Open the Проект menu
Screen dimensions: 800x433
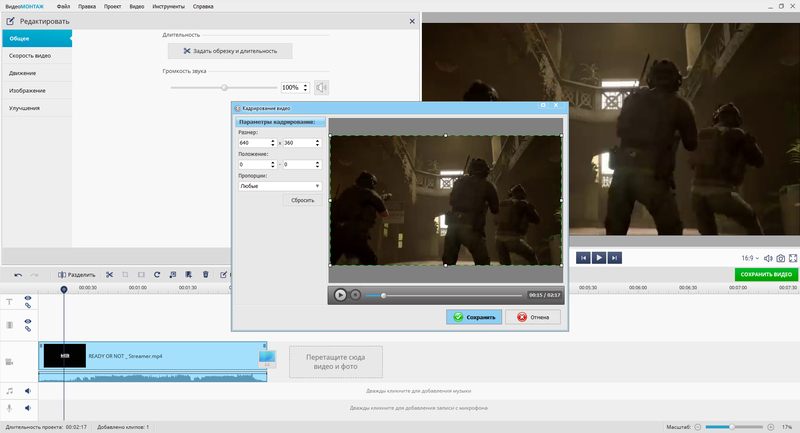point(112,7)
